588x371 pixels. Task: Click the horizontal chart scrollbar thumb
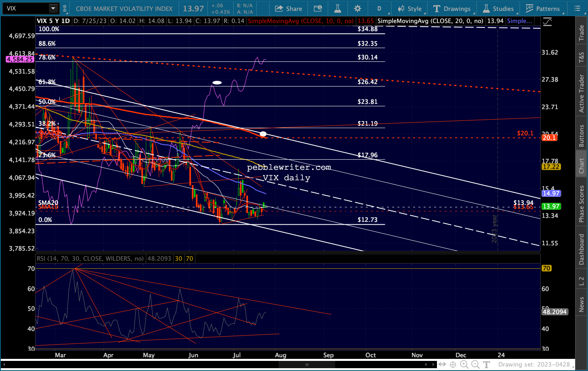[x=307, y=364]
